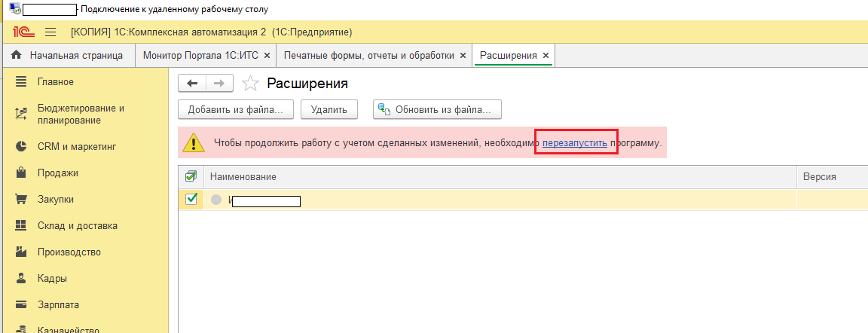Click the Бюджетирование chart icon
The width and height of the screenshot is (868, 333).
pos(21,115)
